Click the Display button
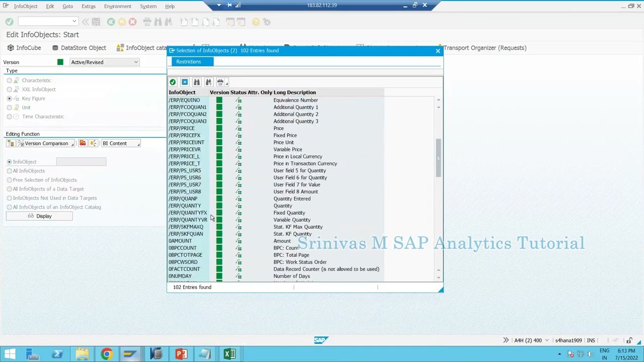The height and width of the screenshot is (362, 644). (x=39, y=216)
